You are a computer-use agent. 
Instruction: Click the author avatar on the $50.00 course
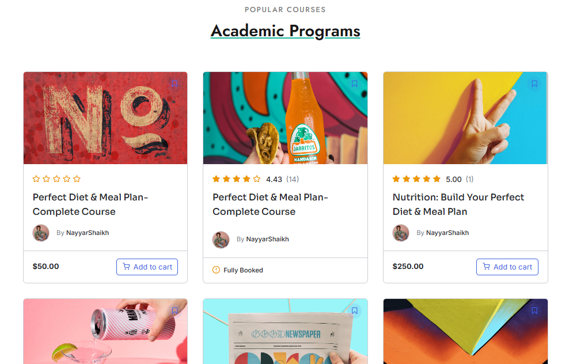tap(41, 233)
